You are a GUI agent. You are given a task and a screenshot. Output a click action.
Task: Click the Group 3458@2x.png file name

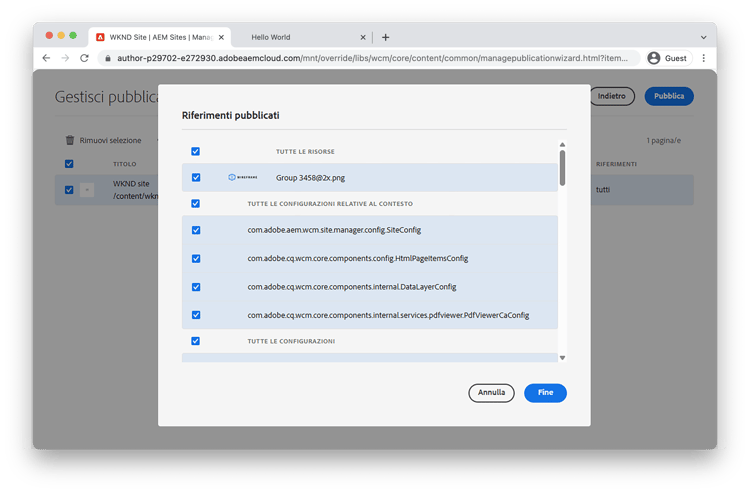(x=310, y=178)
